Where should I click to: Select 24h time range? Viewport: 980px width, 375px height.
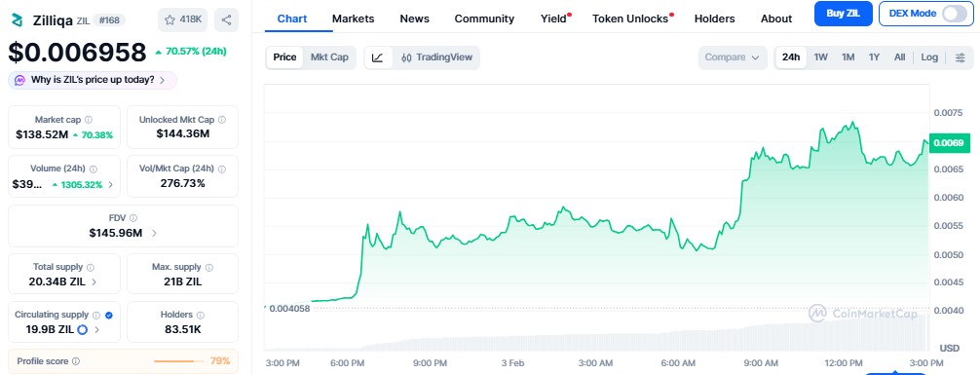pyautogui.click(x=791, y=57)
